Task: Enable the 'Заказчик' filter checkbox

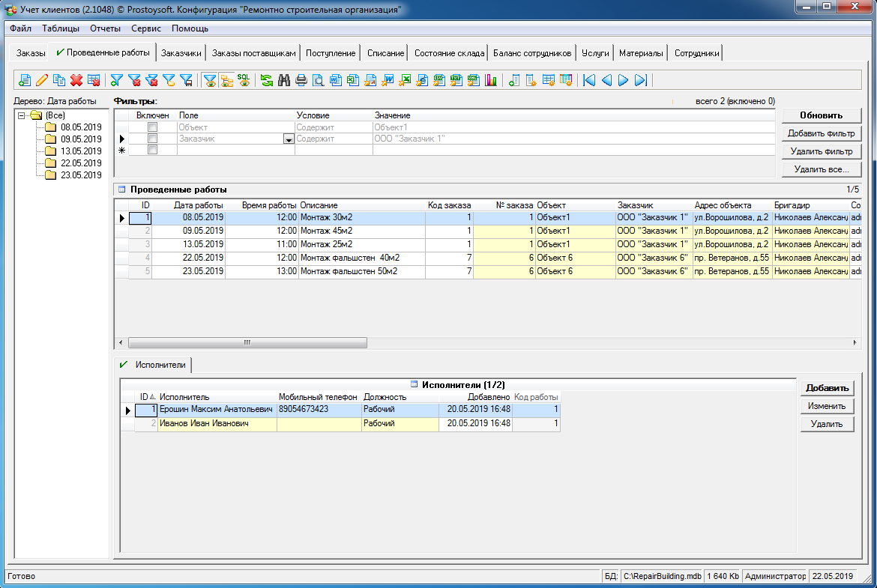Action: click(x=153, y=139)
